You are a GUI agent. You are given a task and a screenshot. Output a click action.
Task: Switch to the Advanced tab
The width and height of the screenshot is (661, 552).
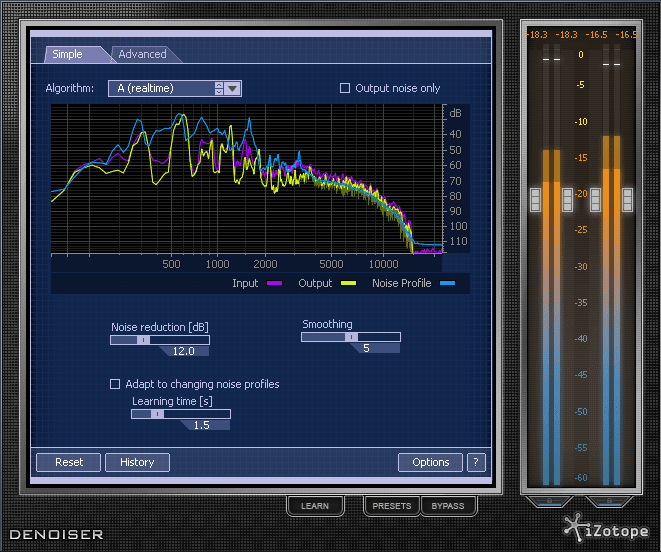point(143,54)
